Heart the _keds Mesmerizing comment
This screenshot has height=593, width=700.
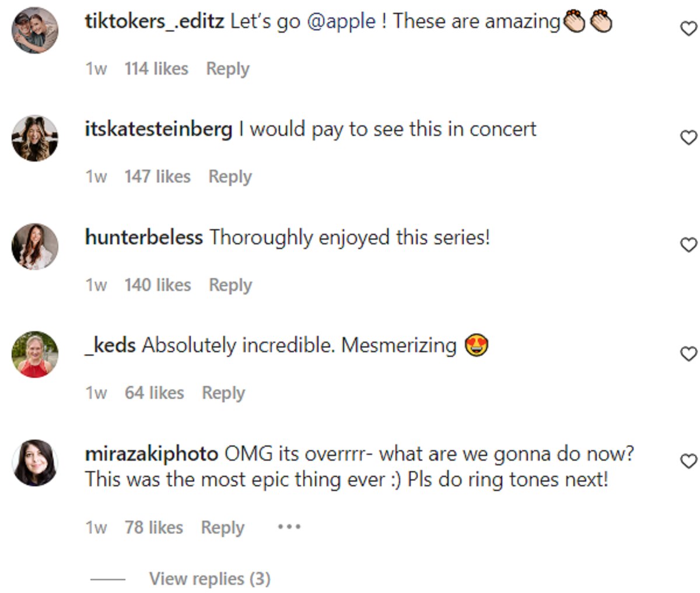tap(689, 353)
